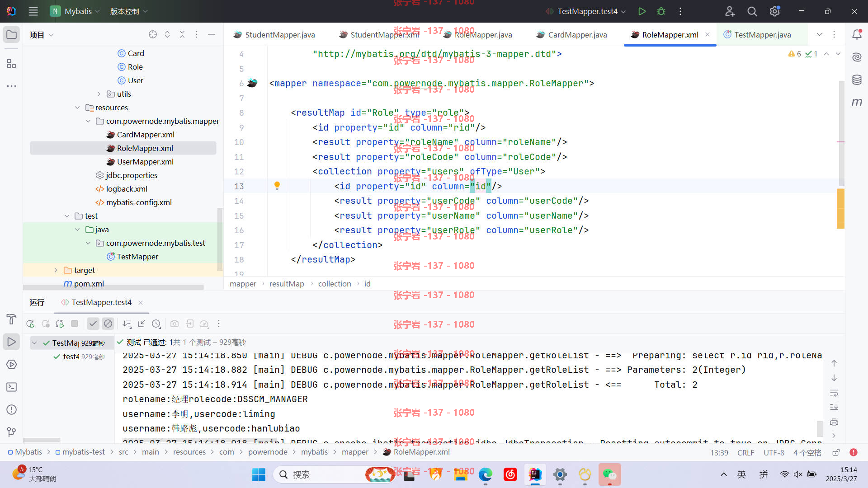Hide the project panel with the minus icon
This screenshot has width=868, height=488.
click(211, 35)
